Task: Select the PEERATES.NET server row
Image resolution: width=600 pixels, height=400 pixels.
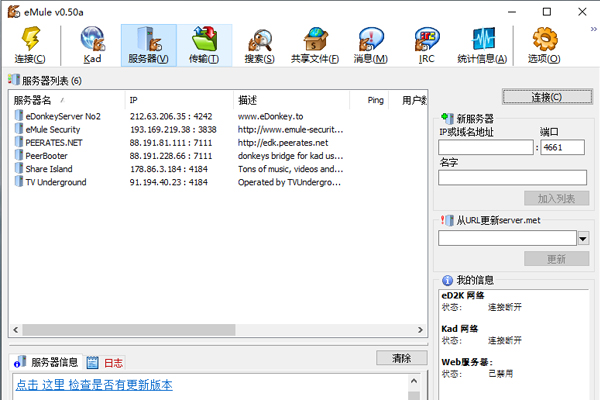Action: pos(218,142)
